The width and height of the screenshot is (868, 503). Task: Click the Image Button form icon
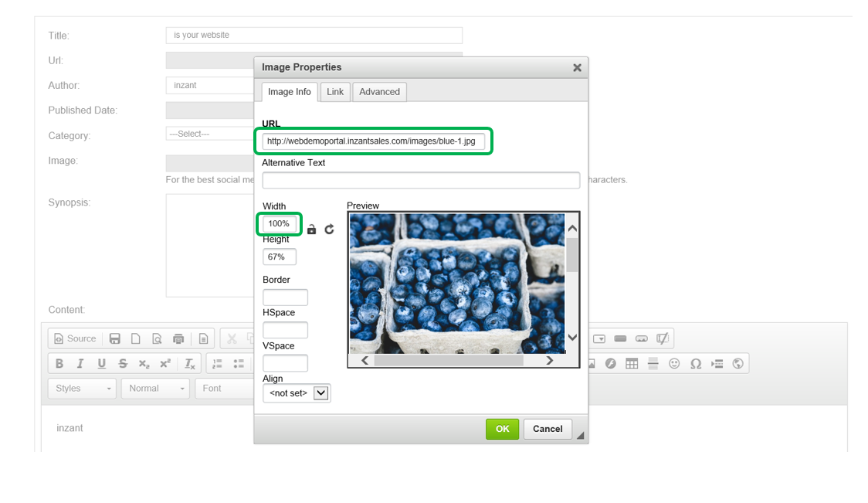click(641, 338)
